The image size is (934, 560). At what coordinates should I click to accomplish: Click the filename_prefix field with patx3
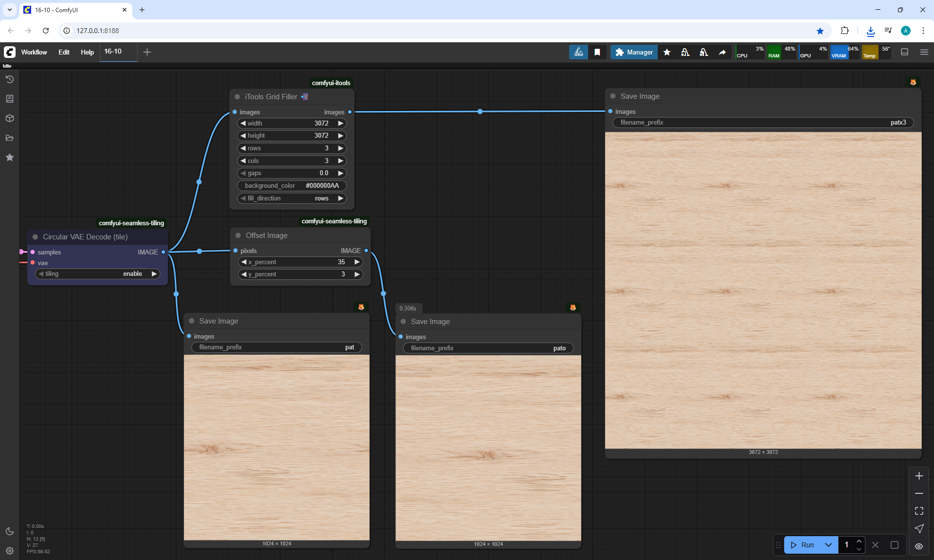[763, 123]
